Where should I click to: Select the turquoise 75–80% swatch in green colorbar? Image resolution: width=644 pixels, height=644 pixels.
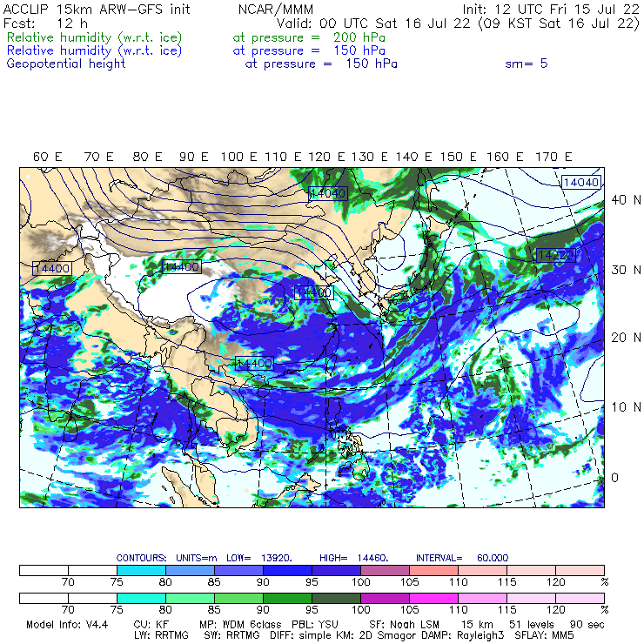click(141, 598)
